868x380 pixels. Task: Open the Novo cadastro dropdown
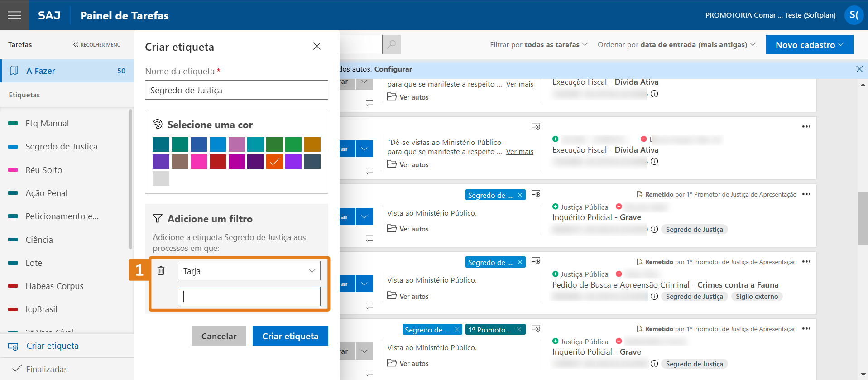809,45
